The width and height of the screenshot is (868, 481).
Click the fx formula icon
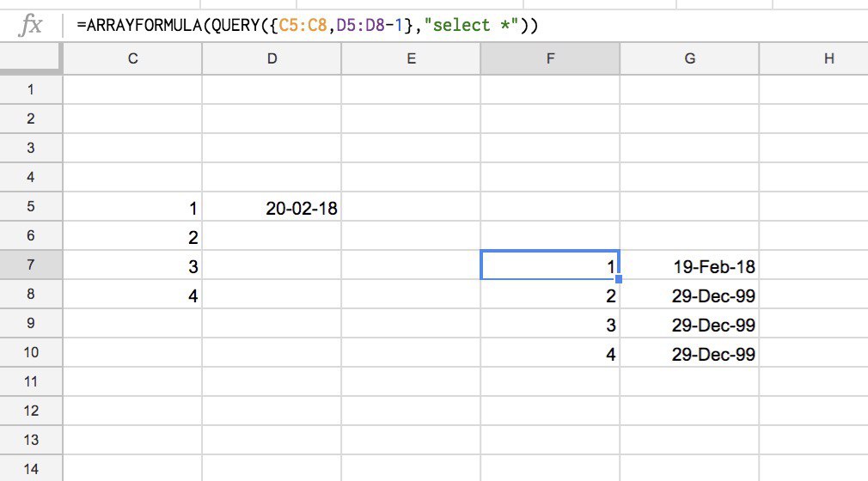[x=30, y=26]
